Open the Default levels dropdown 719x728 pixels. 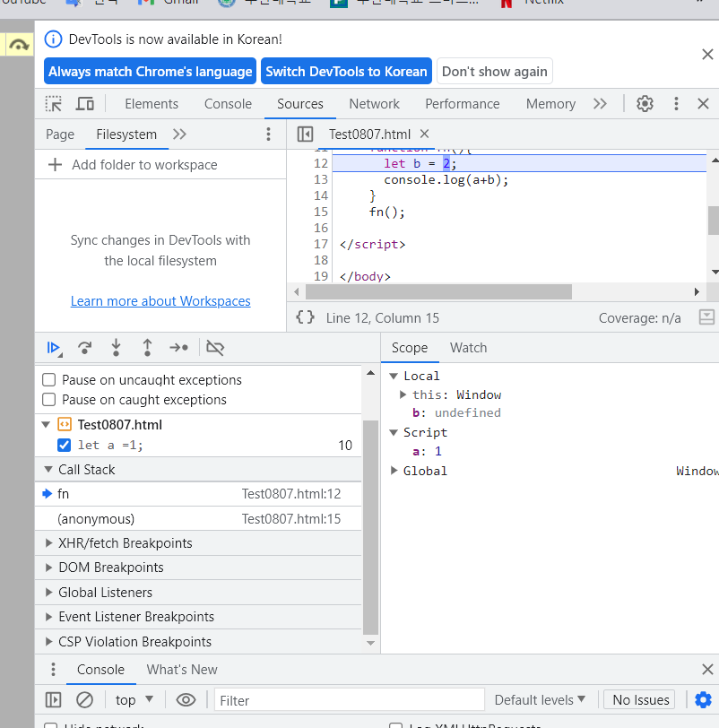coord(540,699)
